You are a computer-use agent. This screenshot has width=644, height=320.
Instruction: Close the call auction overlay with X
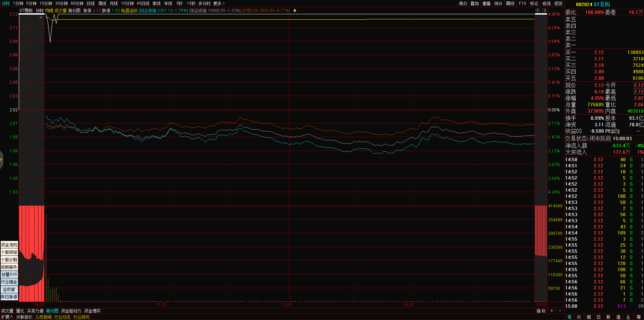(x=41, y=17)
